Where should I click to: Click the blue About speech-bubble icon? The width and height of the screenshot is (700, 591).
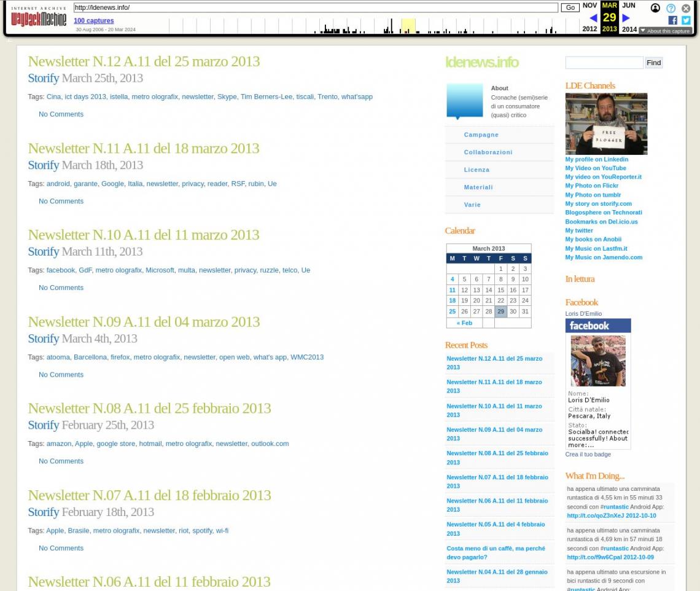click(464, 101)
